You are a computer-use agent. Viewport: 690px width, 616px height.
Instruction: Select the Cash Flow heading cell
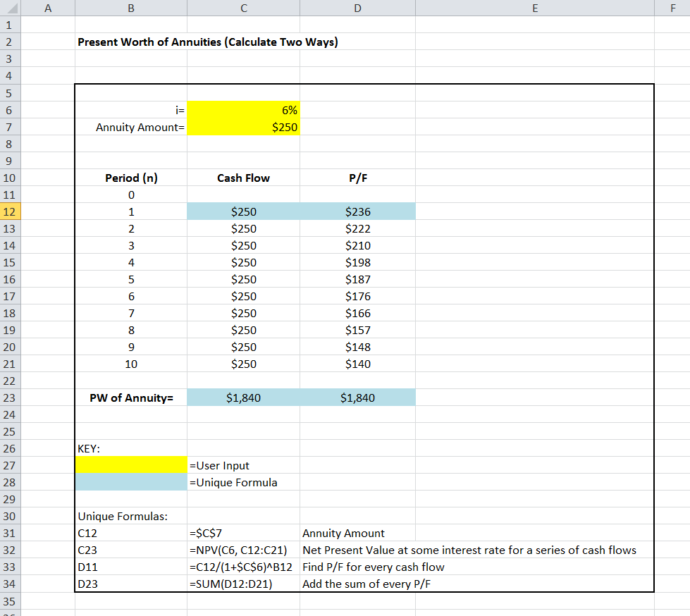pos(243,178)
